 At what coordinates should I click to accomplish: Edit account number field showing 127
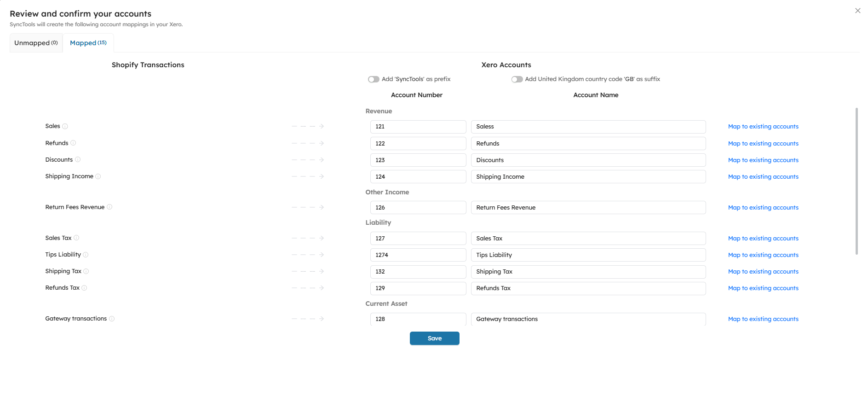(418, 238)
